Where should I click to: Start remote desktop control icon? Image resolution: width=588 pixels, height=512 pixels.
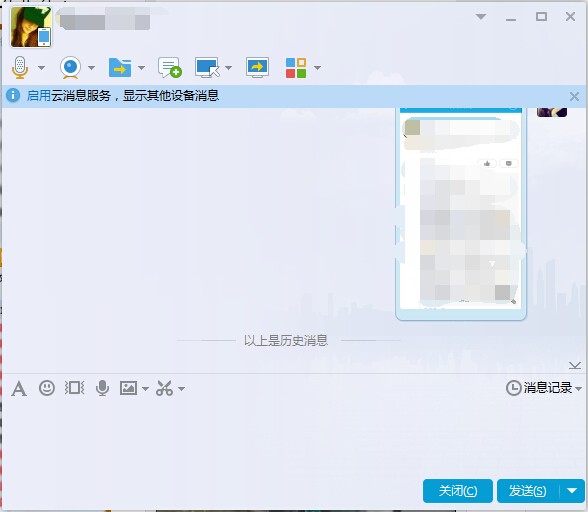[x=207, y=68]
